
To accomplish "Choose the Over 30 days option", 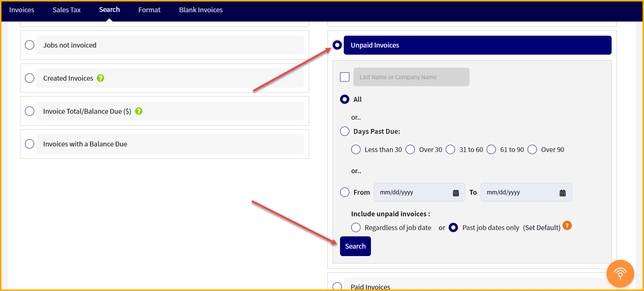I will (410, 149).
